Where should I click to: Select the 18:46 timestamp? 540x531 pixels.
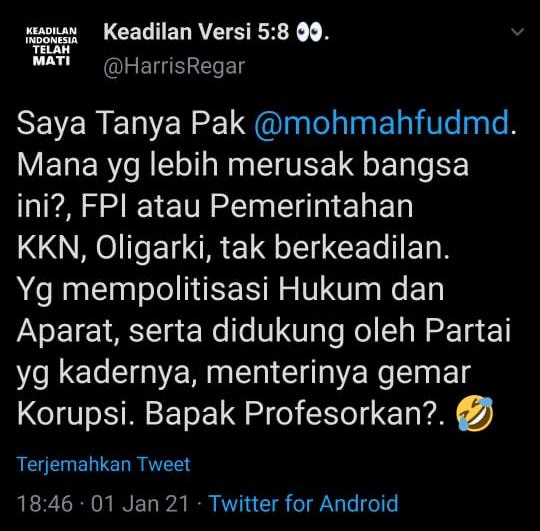click(x=45, y=503)
